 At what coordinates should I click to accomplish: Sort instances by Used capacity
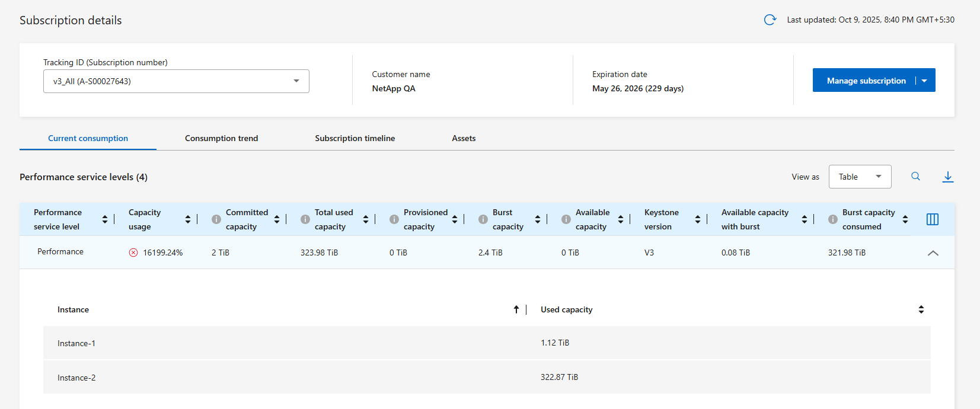click(921, 309)
